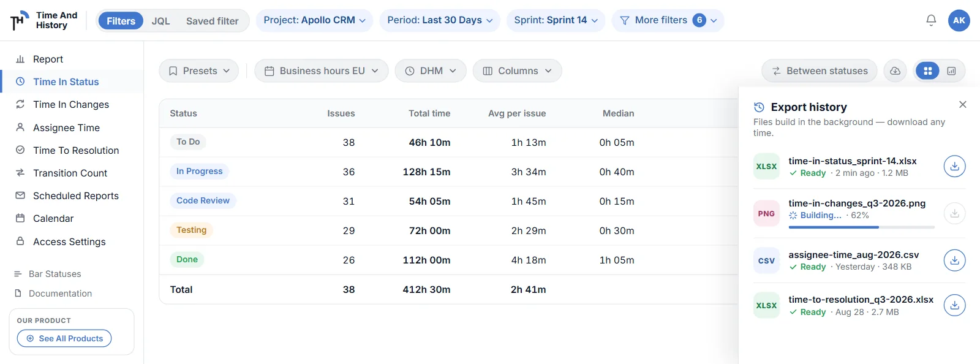Click the In Progress status badge
The image size is (980, 364).
(x=199, y=171)
